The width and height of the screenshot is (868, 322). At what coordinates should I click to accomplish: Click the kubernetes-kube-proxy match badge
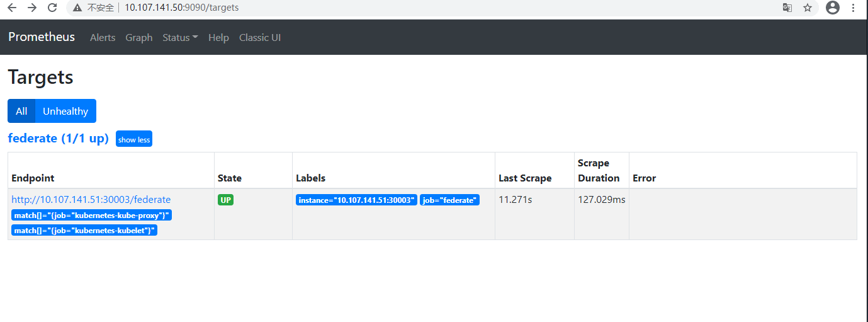tap(91, 216)
